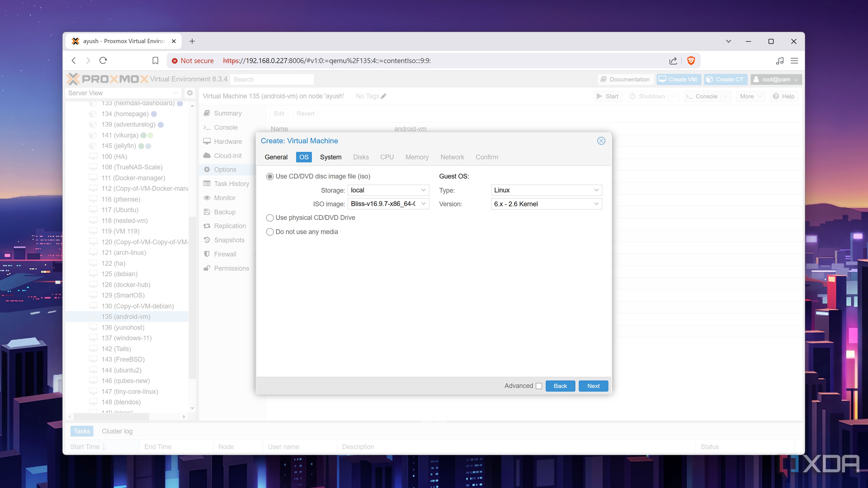Select Do not use any media option
868x488 pixels.
pos(270,232)
